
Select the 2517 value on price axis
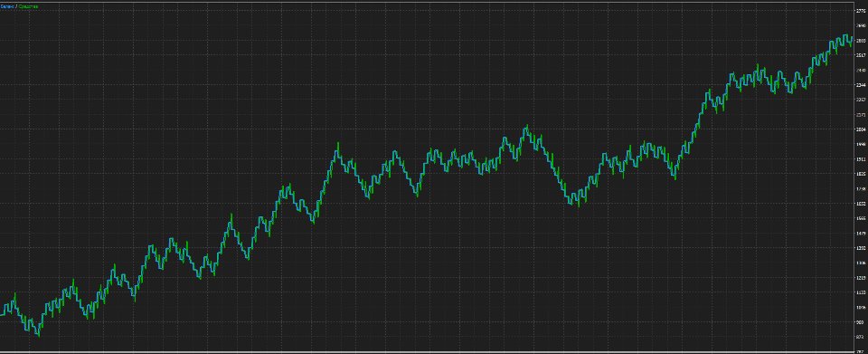click(861, 55)
